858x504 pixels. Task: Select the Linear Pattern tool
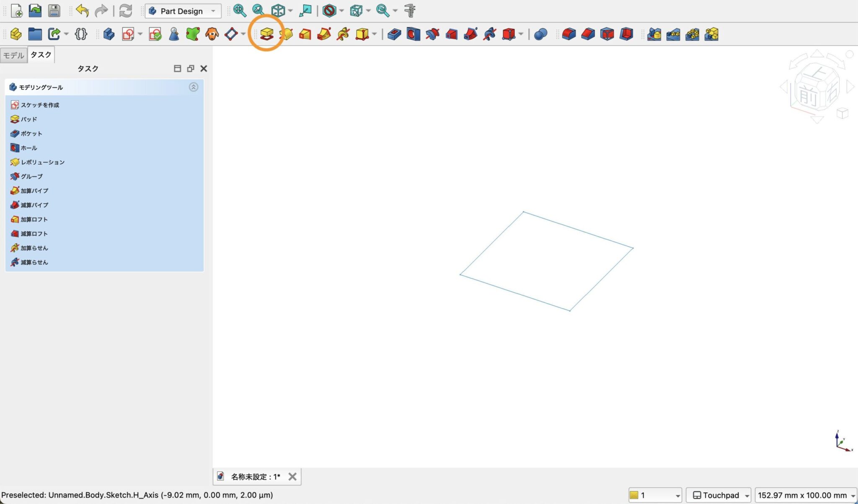[x=673, y=34]
